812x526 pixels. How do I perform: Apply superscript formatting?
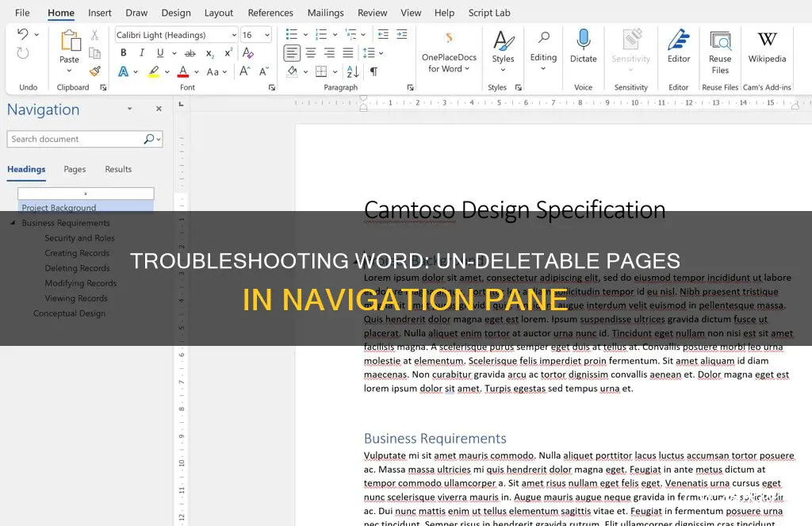click(x=228, y=53)
